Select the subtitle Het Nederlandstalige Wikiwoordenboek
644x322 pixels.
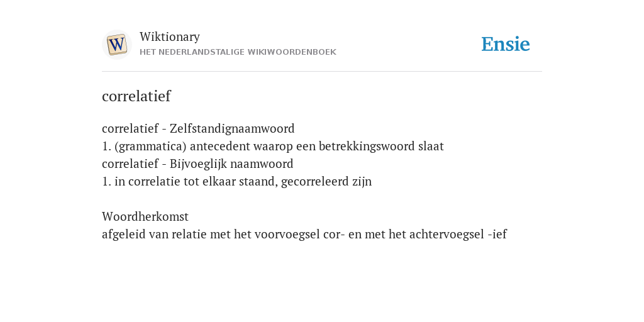pos(238,52)
